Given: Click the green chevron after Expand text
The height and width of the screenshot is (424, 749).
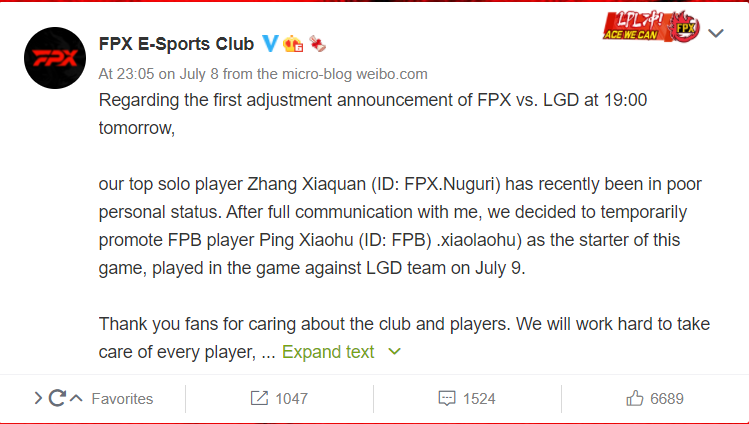Looking at the screenshot, I should click(395, 352).
